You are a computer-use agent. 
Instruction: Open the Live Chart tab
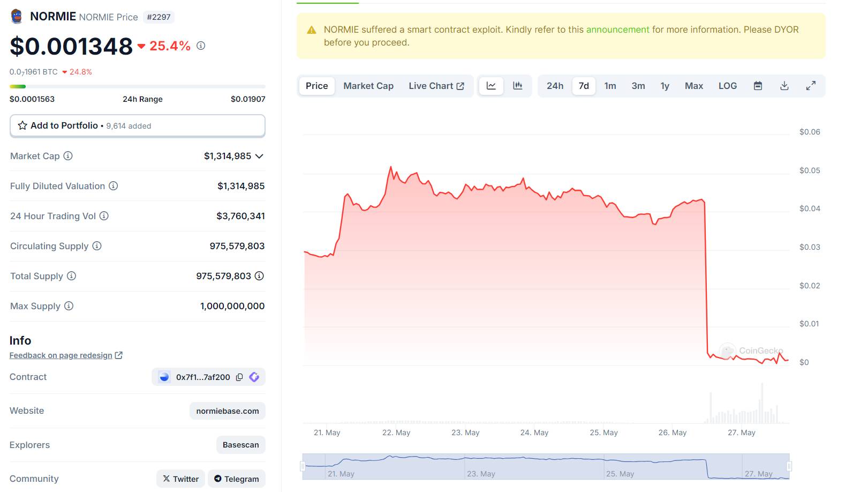click(436, 86)
